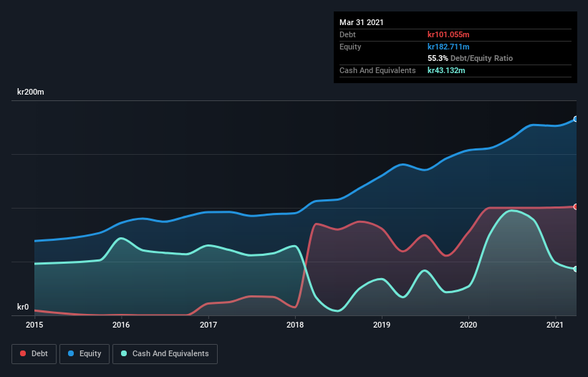
Task: Click the kr182.711m equity value
Action: click(448, 47)
